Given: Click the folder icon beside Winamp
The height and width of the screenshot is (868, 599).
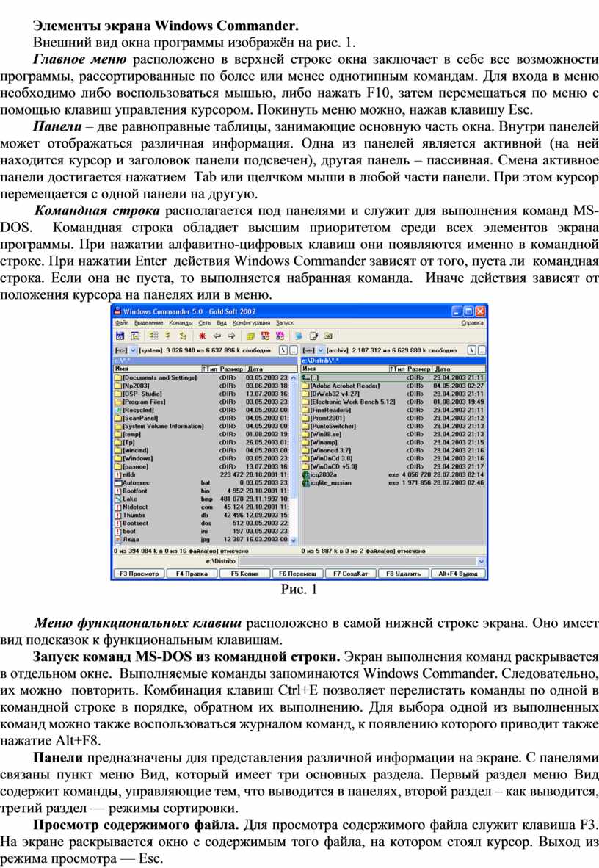Looking at the screenshot, I should (305, 442).
